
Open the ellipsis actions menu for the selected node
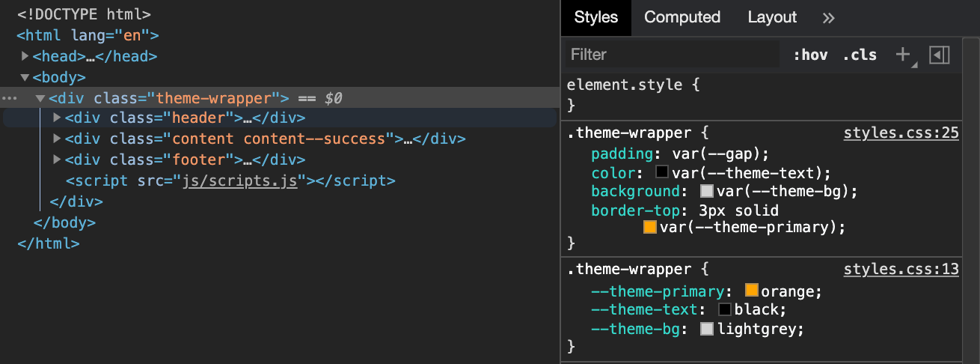click(x=9, y=98)
